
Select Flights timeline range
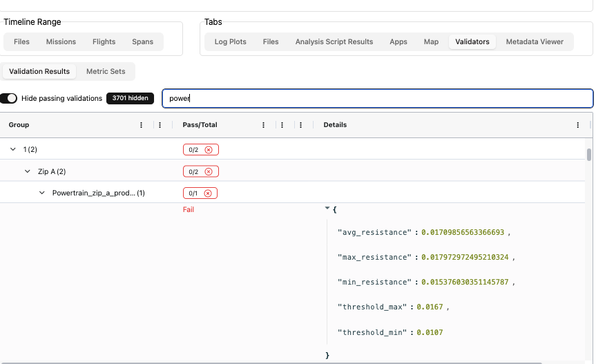(x=104, y=42)
